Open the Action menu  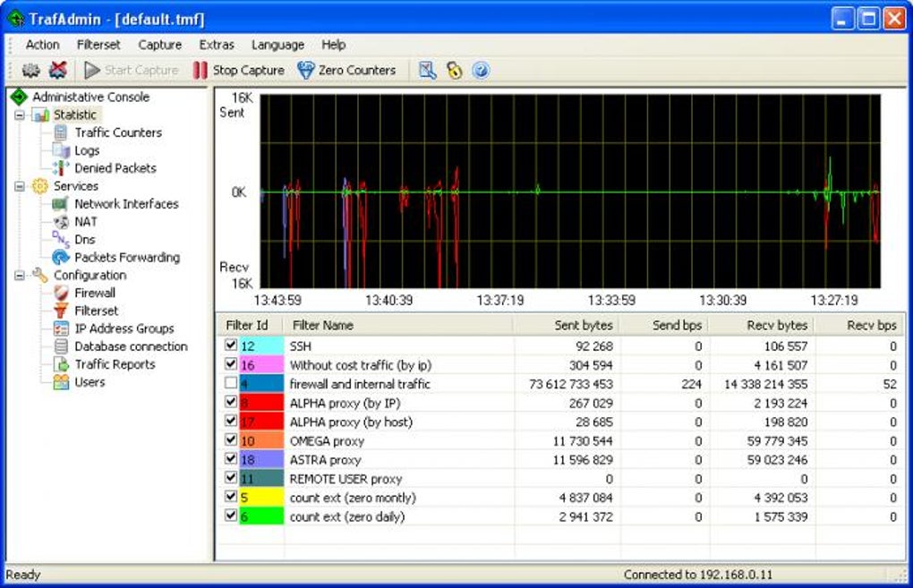tap(42, 45)
